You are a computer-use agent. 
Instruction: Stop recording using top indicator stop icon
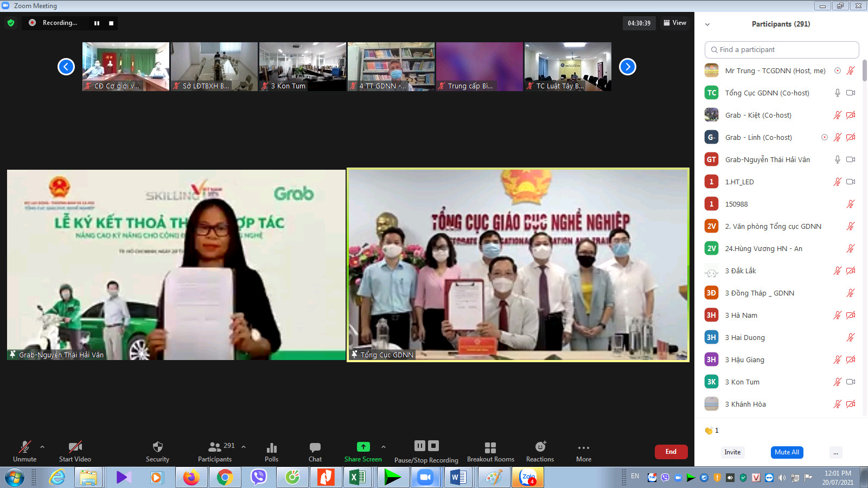click(111, 23)
